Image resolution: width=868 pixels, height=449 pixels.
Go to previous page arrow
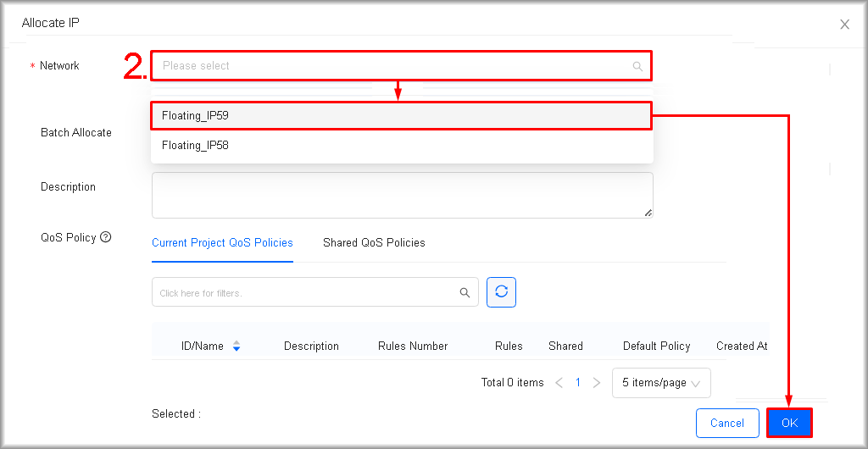pyautogui.click(x=559, y=383)
